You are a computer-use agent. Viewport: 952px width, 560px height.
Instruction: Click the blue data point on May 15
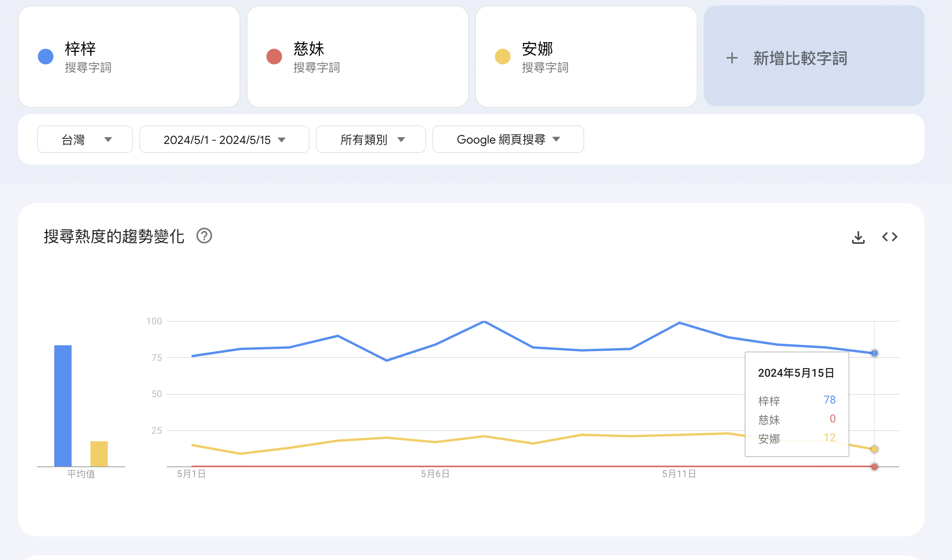(x=874, y=353)
